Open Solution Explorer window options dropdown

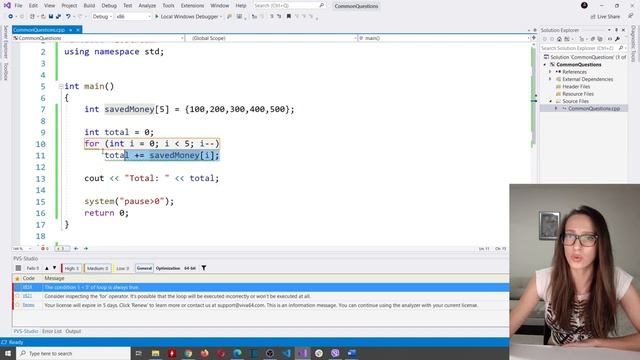click(x=609, y=30)
